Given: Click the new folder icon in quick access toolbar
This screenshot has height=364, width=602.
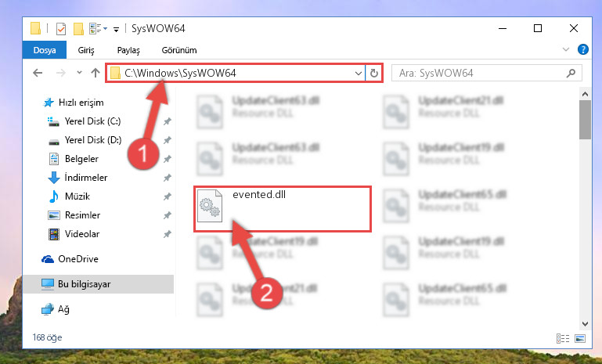Looking at the screenshot, I should (x=78, y=29).
